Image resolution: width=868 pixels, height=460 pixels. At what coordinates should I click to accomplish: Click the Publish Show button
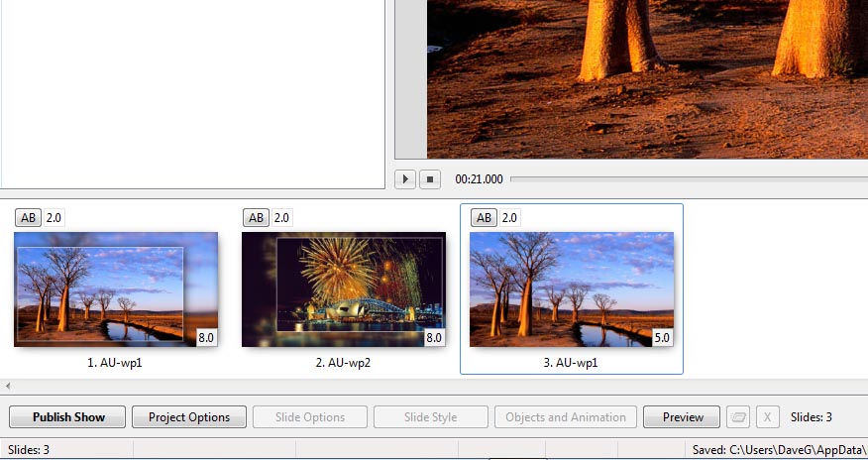click(x=67, y=416)
